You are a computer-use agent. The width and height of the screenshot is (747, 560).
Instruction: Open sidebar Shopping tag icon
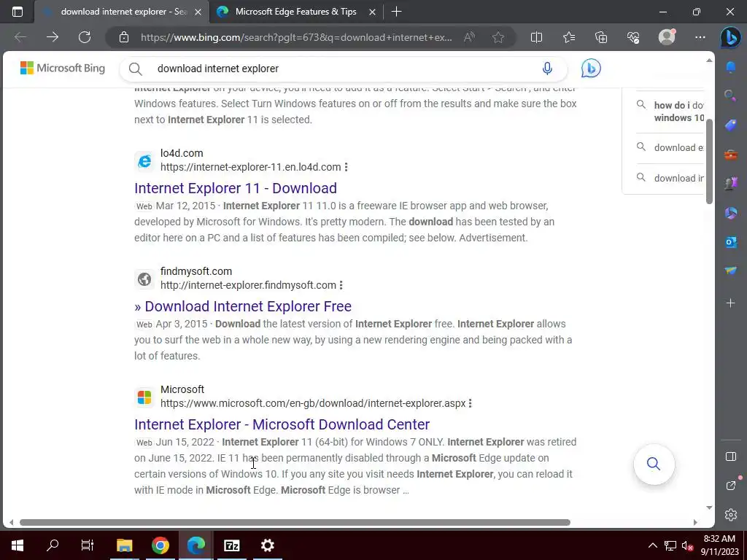pyautogui.click(x=731, y=125)
